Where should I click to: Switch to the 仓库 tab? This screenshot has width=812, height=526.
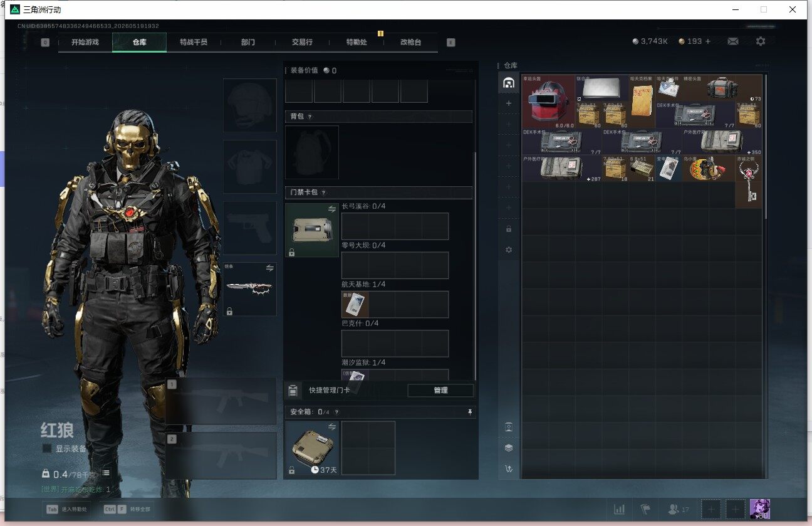pos(139,42)
